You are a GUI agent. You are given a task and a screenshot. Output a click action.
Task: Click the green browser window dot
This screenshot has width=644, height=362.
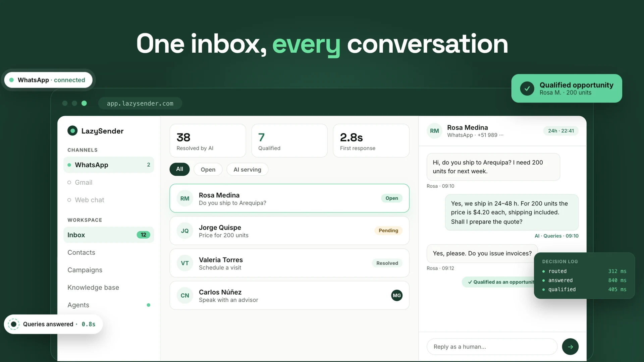click(x=84, y=103)
